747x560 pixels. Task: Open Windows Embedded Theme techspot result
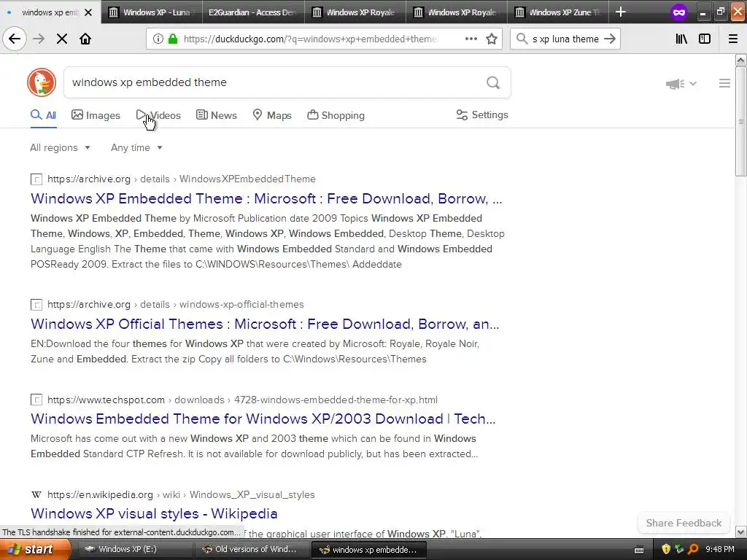pos(263,419)
